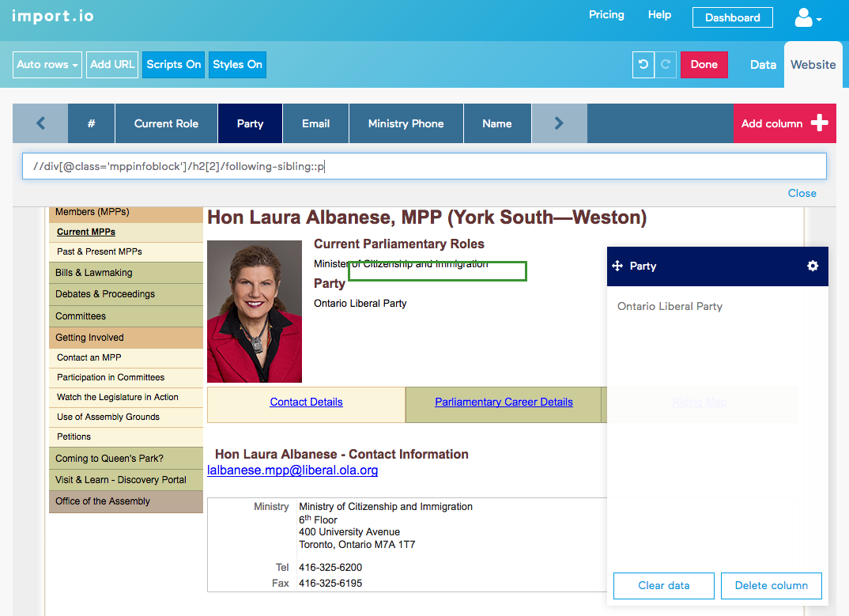Select 'Ontario Liberal Party' text on the page
This screenshot has height=616, width=849.
point(360,304)
